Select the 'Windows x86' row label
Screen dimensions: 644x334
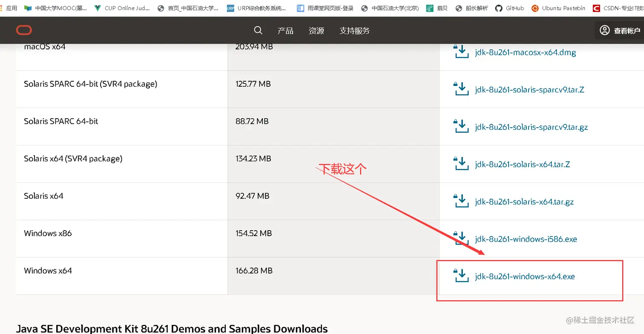pos(48,233)
